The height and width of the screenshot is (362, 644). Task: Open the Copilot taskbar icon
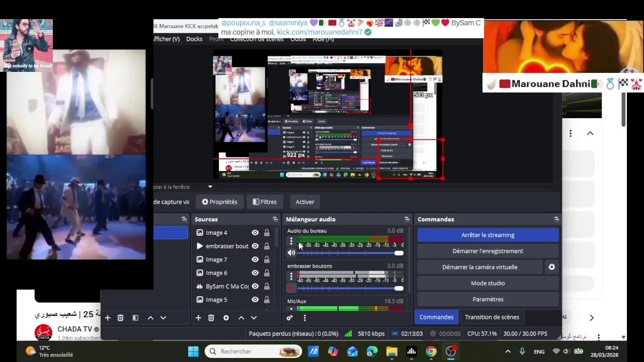(333, 351)
